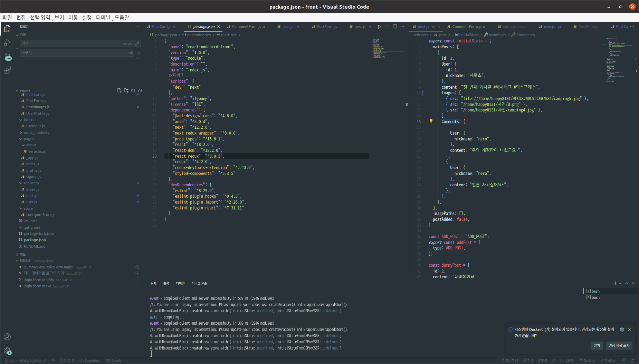
Task: Collapse all folders in FRONT explorer
Action: click(140, 90)
